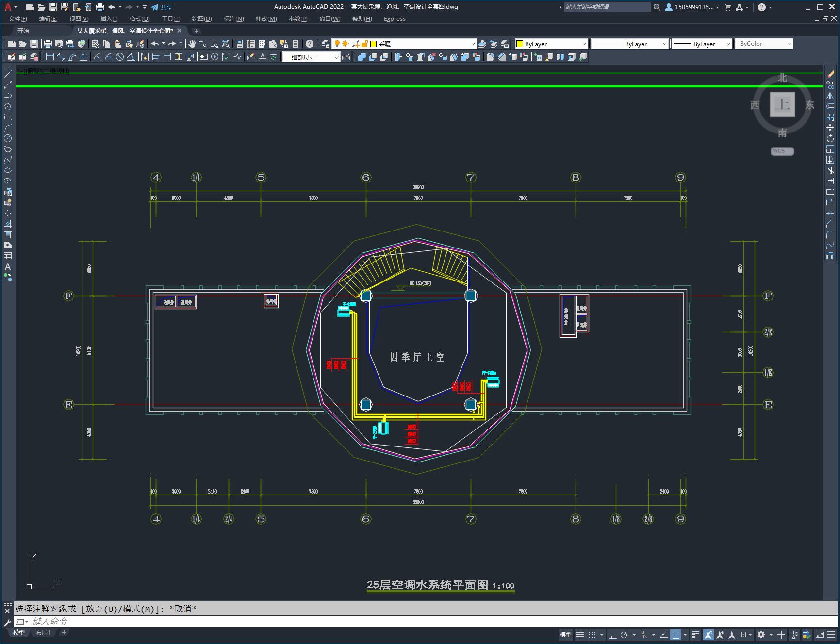Select the Diameter dimension tool
This screenshot has width=840, height=644.
coord(120,57)
